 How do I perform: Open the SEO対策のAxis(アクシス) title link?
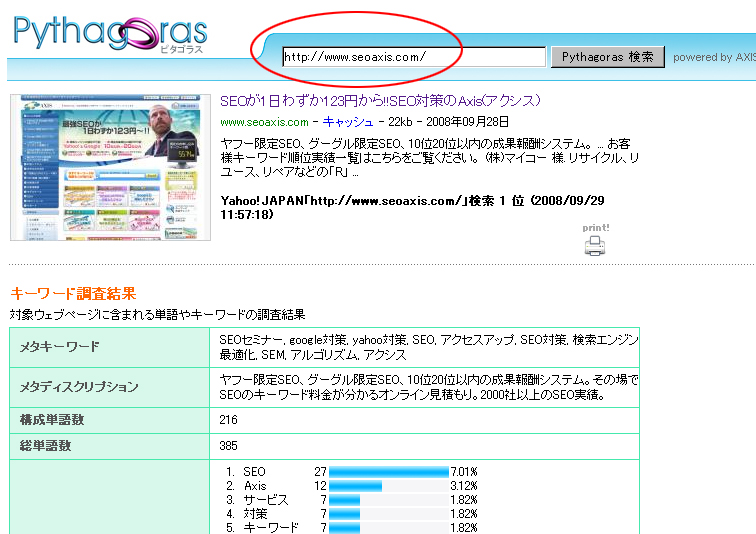tap(380, 101)
